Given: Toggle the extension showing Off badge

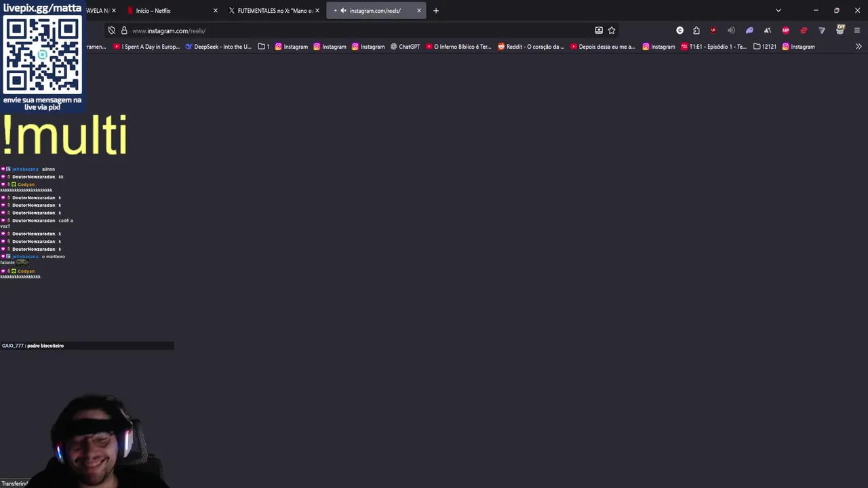Looking at the screenshot, I should 840,30.
